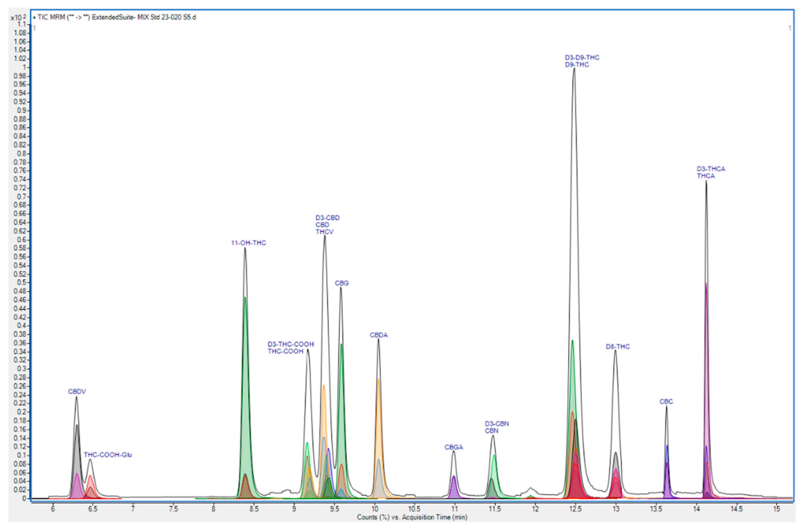The width and height of the screenshot is (803, 532).
Task: Select the THC-COOH-Glu label
Action: pos(108,455)
